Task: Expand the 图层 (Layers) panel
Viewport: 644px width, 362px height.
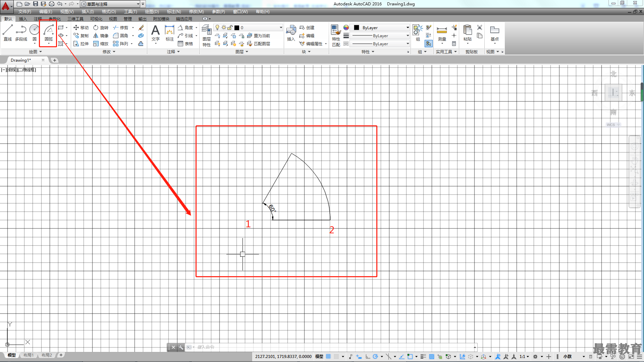Action: pyautogui.click(x=242, y=52)
